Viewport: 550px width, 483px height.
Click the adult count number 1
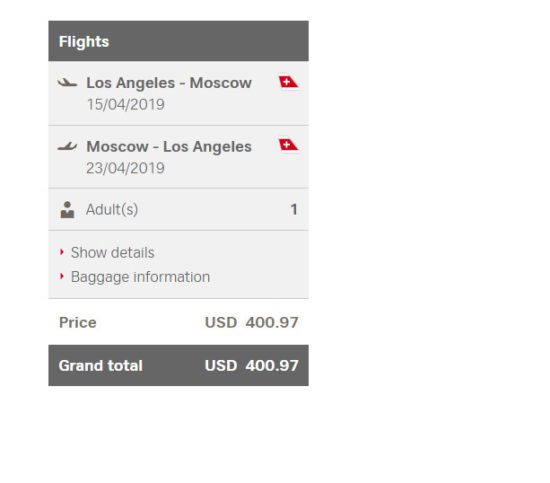pyautogui.click(x=294, y=209)
